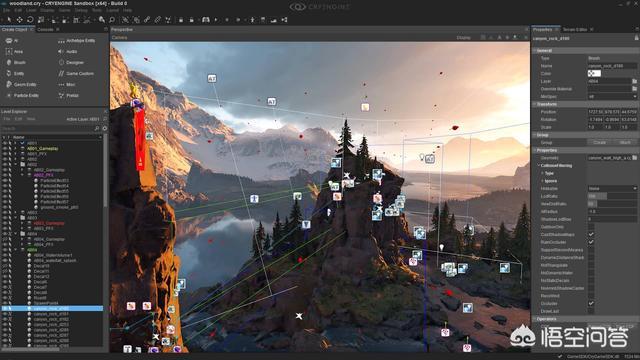Choose the Audio object type

click(68, 51)
